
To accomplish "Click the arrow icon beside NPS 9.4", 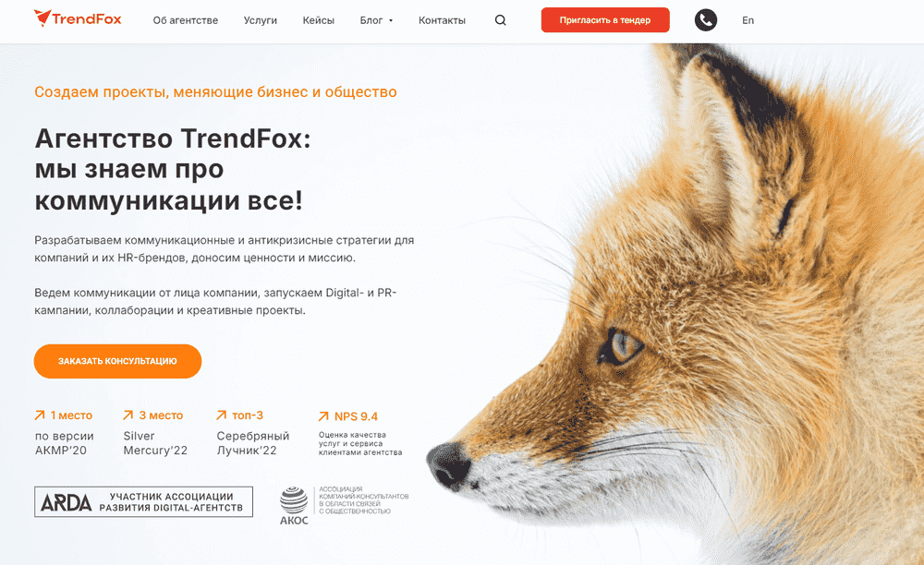I will click(x=323, y=416).
